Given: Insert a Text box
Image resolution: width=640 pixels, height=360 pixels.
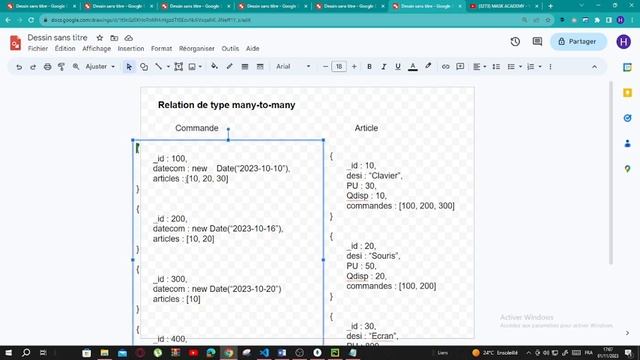Looking at the screenshot, I should pos(178,67).
